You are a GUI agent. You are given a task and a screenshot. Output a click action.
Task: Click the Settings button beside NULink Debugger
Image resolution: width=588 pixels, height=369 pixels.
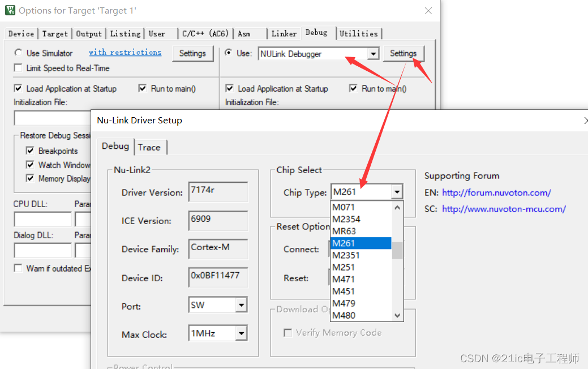tap(404, 53)
